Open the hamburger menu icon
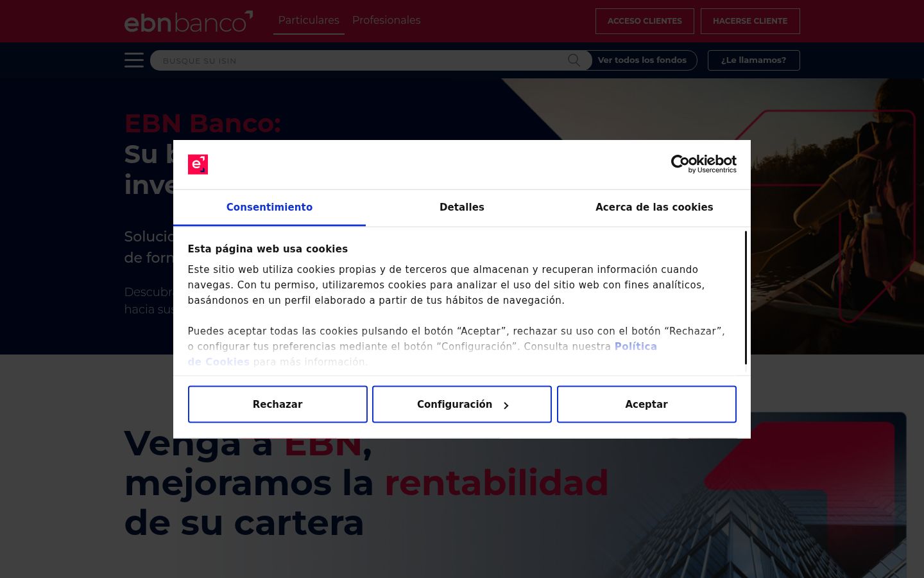924x578 pixels. (134, 60)
